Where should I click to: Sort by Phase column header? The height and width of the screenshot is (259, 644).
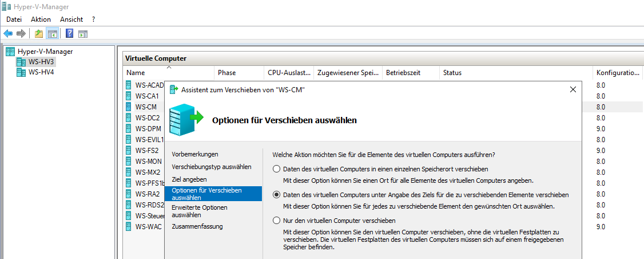(x=238, y=72)
